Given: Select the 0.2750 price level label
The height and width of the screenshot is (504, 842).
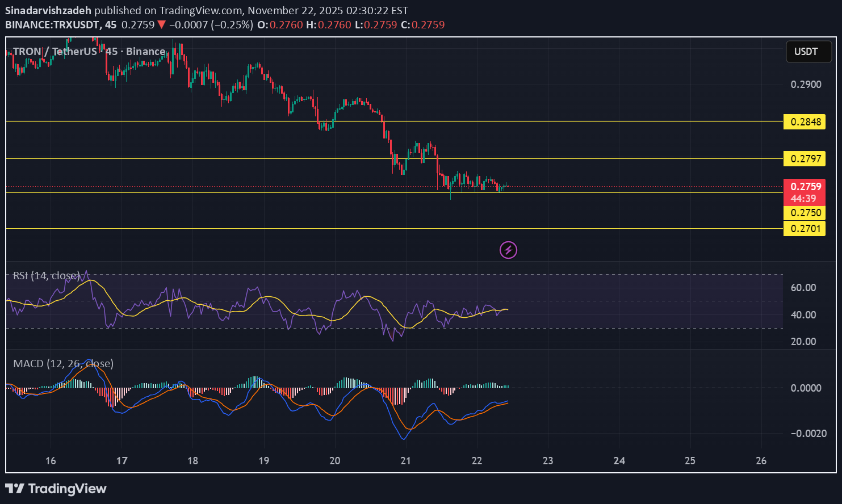Looking at the screenshot, I should tap(805, 213).
